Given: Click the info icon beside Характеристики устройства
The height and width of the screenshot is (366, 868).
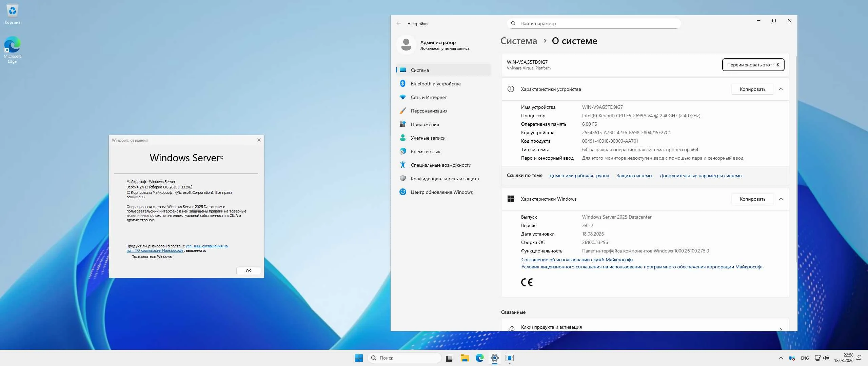Looking at the screenshot, I should pyautogui.click(x=511, y=89).
